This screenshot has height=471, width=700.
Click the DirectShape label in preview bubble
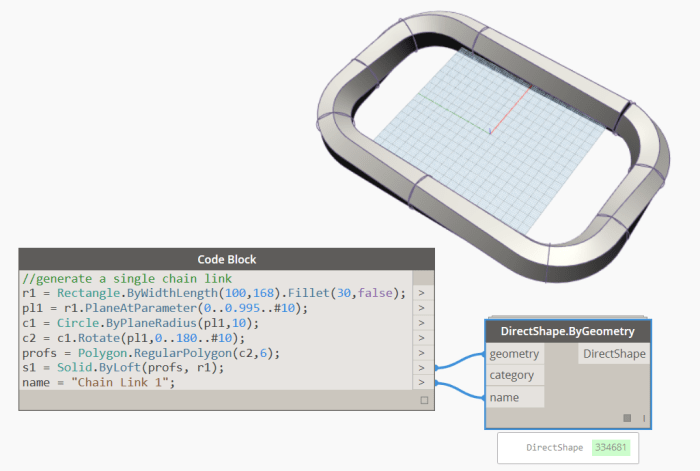pos(554,447)
